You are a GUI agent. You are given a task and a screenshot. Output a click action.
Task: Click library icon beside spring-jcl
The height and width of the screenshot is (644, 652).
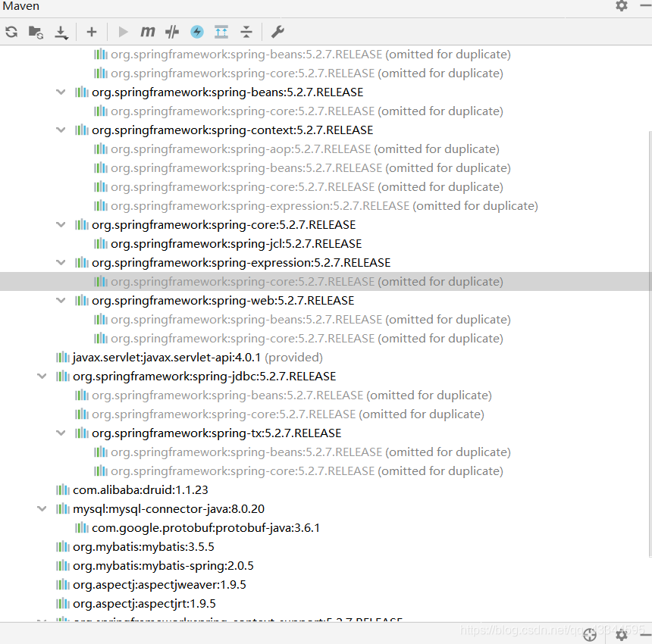[101, 243]
